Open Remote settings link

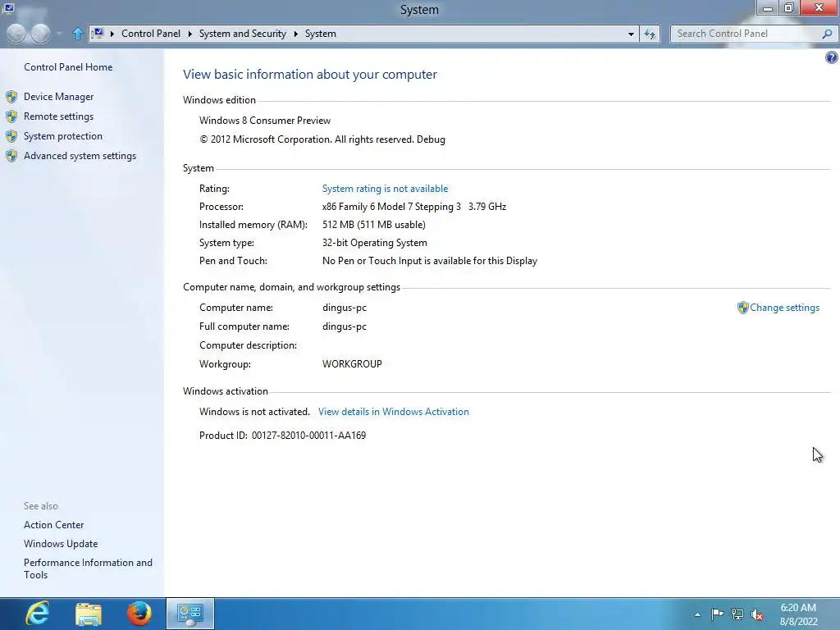click(58, 116)
